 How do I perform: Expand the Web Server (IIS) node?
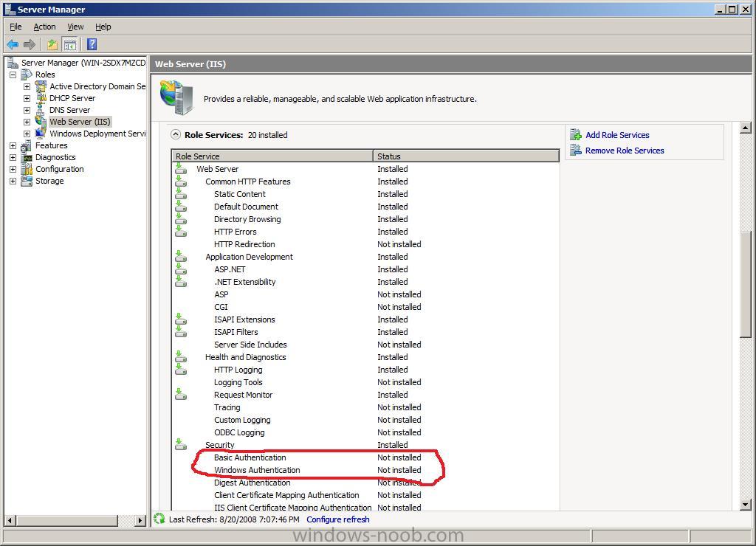27,122
